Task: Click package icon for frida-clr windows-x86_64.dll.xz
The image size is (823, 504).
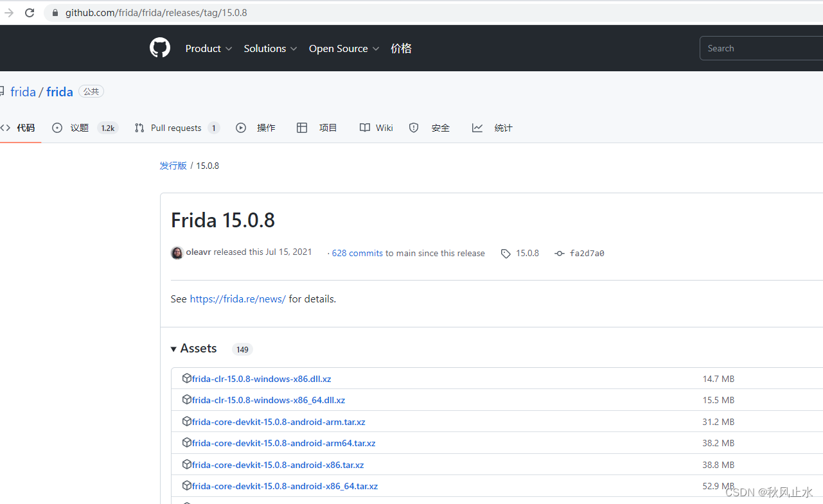Action: [x=187, y=399]
